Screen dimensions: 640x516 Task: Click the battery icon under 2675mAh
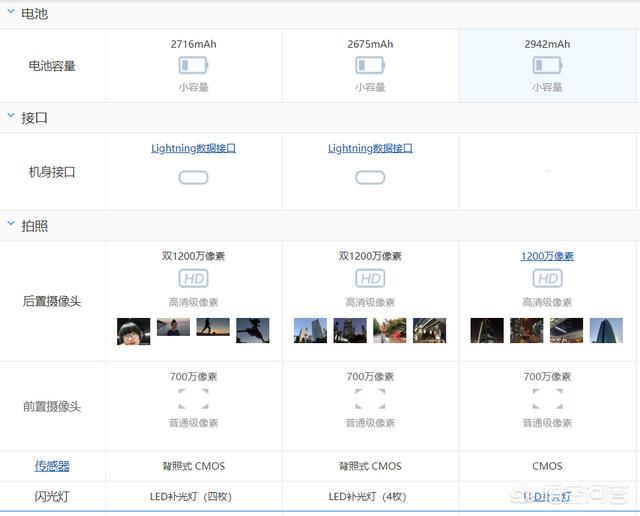pos(370,65)
